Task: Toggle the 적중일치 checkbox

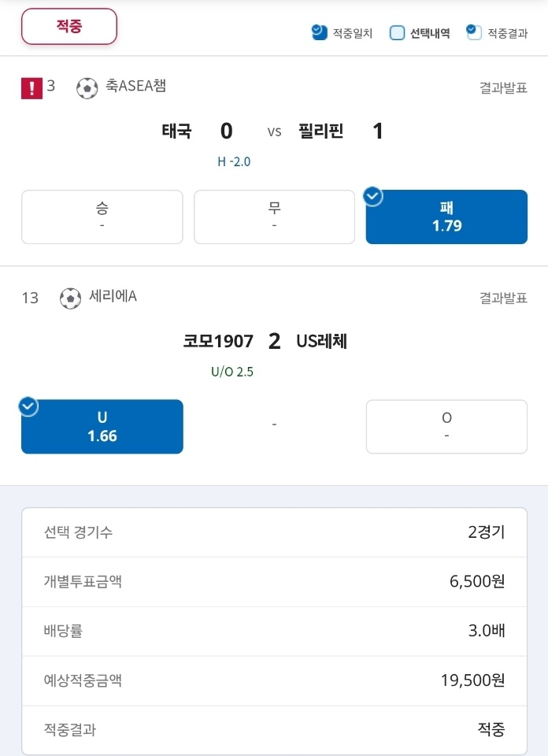Action: 319,32
